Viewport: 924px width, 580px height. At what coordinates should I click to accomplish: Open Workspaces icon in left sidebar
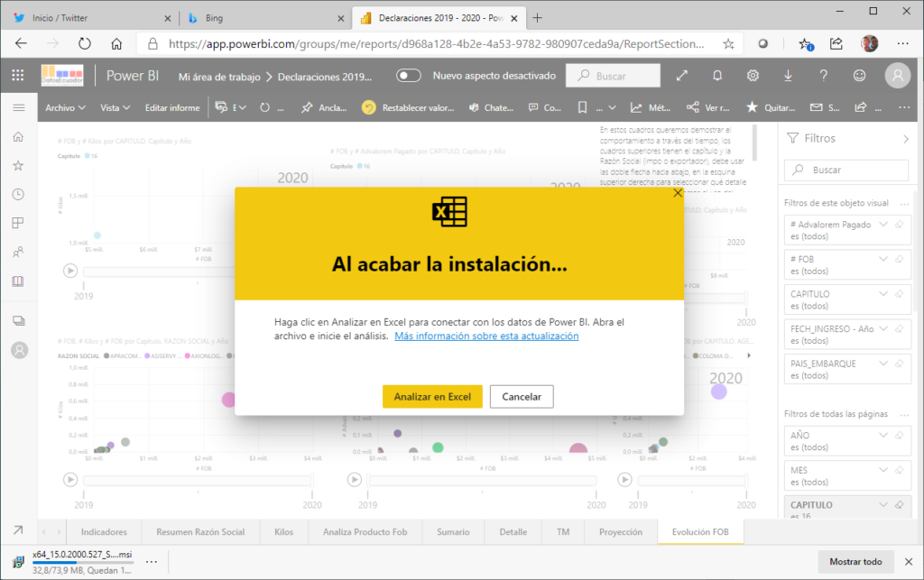point(19,321)
